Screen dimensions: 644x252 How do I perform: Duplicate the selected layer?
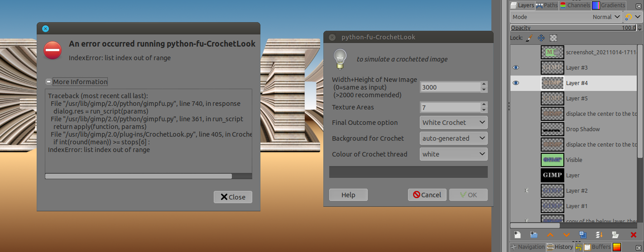[583, 235]
